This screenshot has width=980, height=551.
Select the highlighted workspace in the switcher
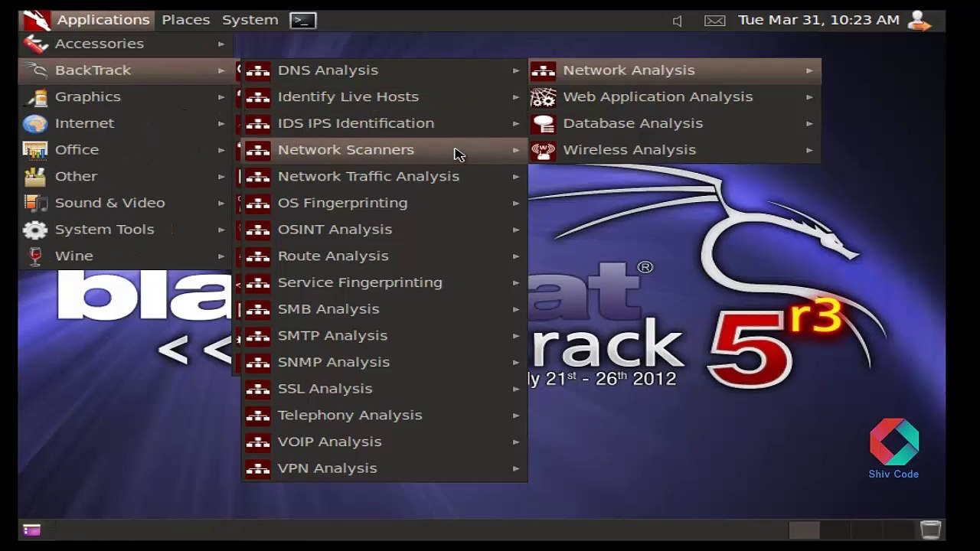pos(804,530)
